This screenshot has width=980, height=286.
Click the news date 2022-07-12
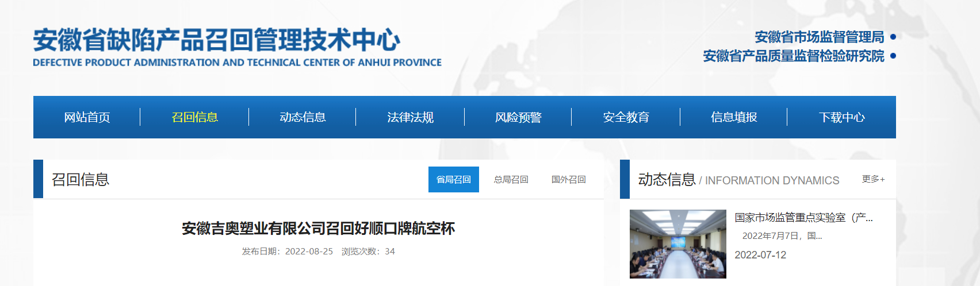(760, 255)
